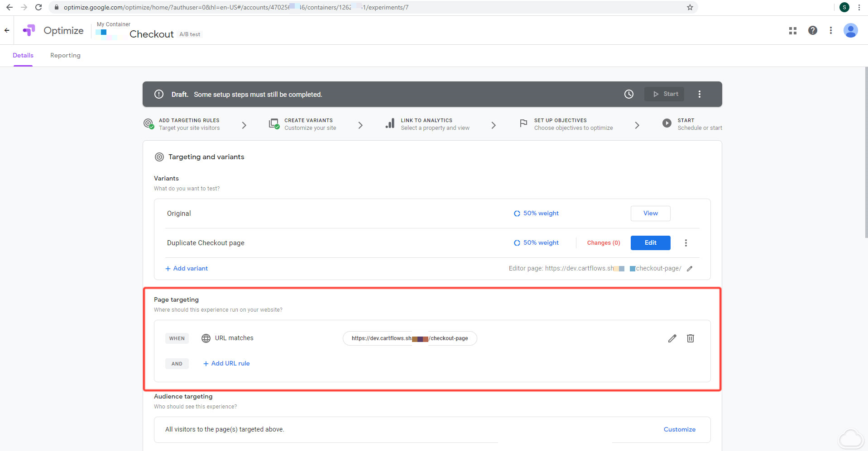Delete the URL matches rule with trash icon
This screenshot has height=451, width=868.
pyautogui.click(x=690, y=338)
